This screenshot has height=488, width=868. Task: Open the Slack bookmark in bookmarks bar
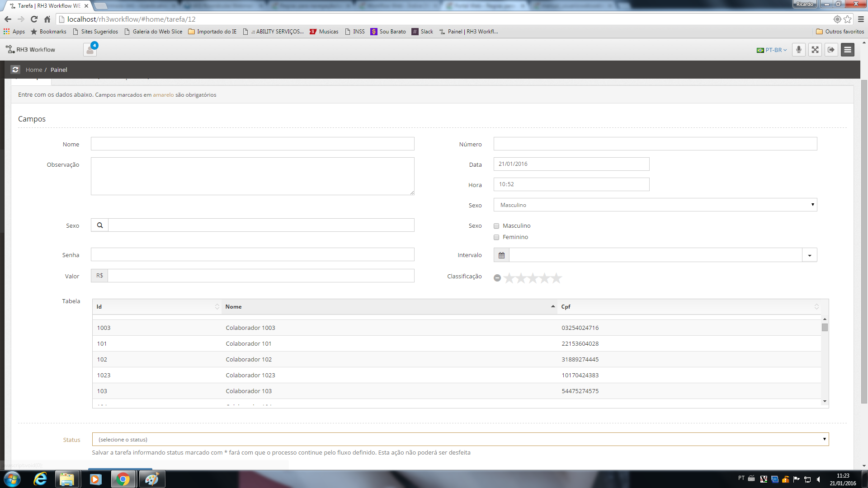[x=422, y=32]
